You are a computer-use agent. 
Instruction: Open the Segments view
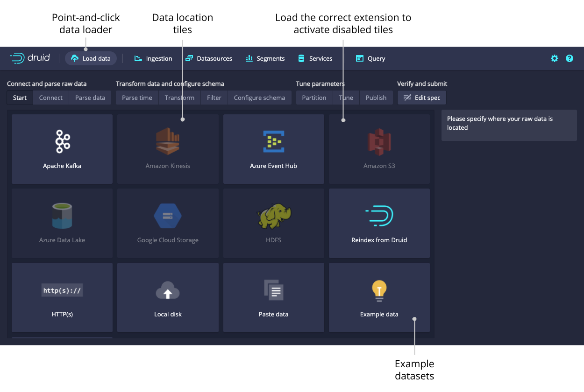coord(265,58)
